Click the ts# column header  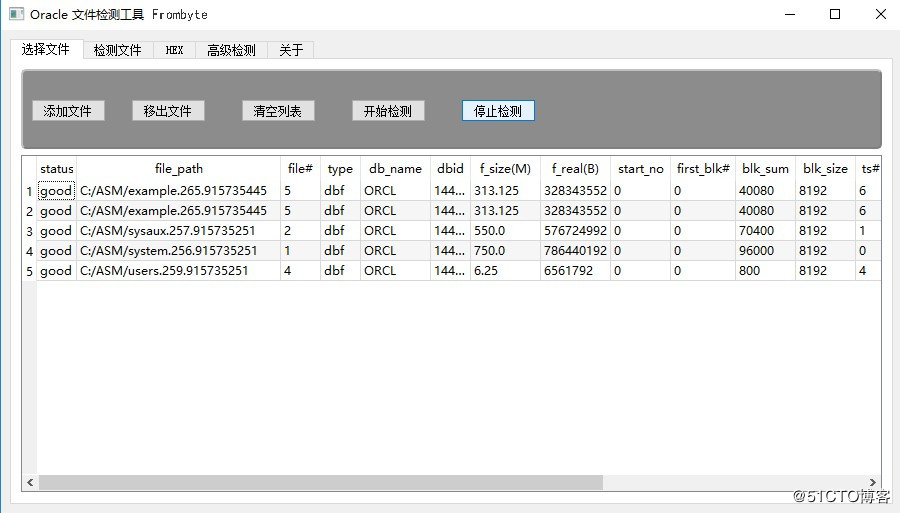point(869,169)
